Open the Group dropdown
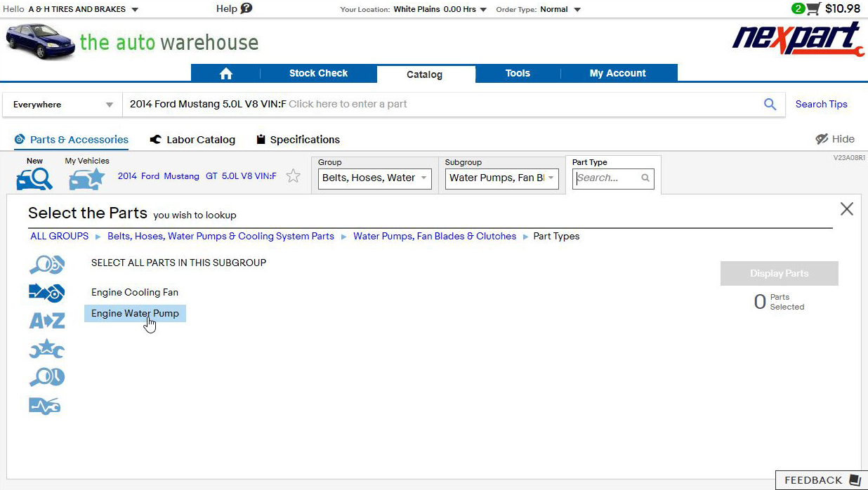Image resolution: width=868 pixels, height=490 pixels. (x=375, y=178)
